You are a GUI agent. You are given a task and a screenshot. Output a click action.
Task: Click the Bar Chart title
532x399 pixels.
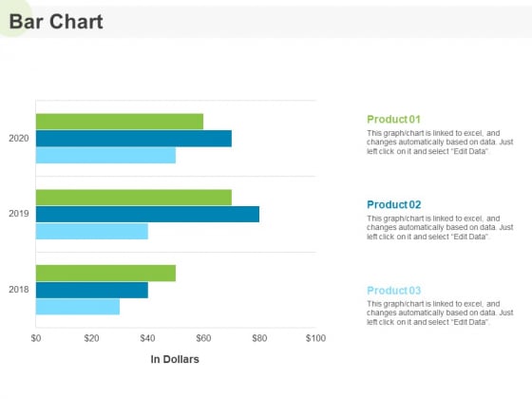click(x=56, y=22)
